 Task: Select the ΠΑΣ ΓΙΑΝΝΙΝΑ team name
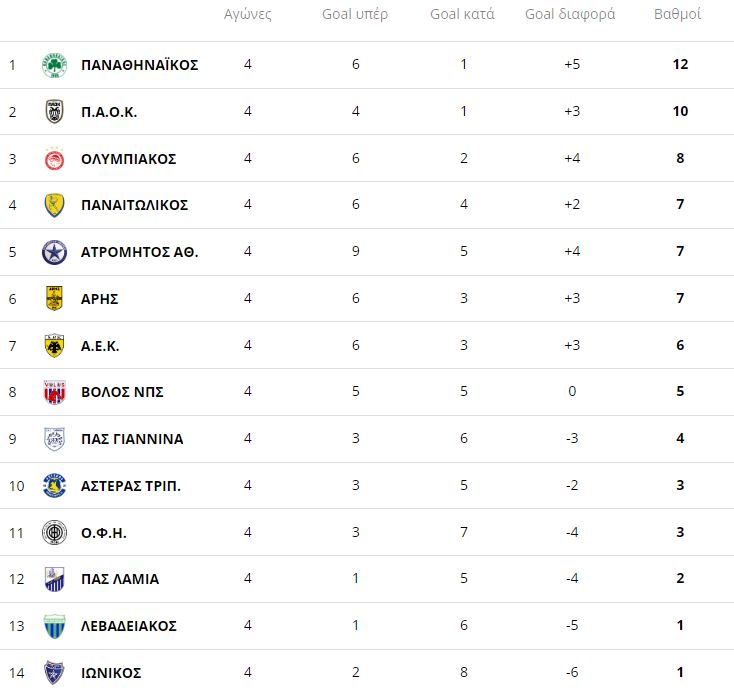point(132,439)
